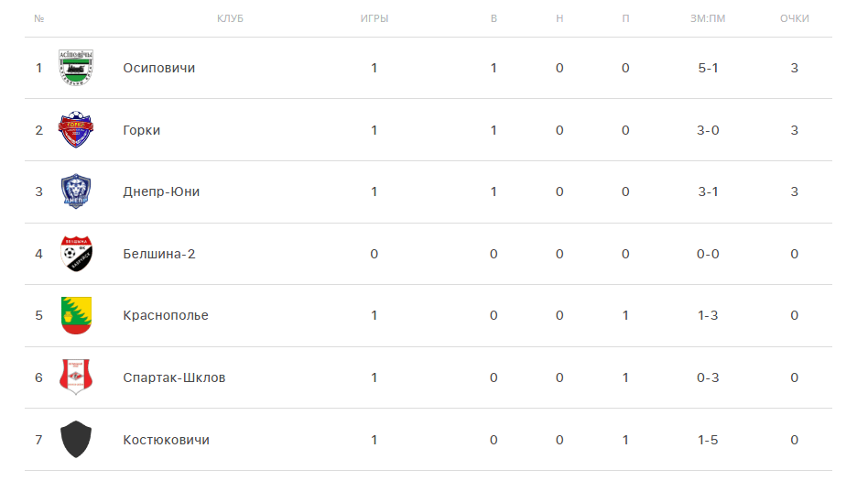The height and width of the screenshot is (492, 868).
Task: Select the Спартак-Шклов team name
Action: pyautogui.click(x=174, y=377)
